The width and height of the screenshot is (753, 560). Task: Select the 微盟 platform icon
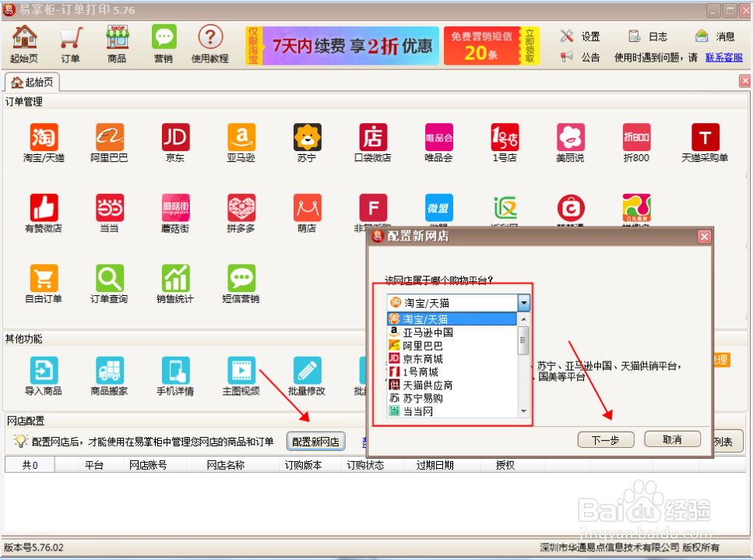[x=439, y=207]
